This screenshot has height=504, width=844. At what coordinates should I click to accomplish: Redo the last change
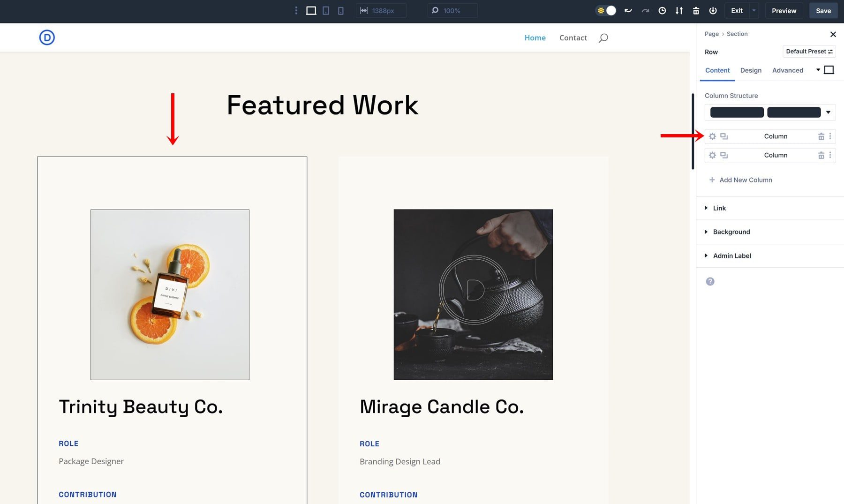point(645,10)
